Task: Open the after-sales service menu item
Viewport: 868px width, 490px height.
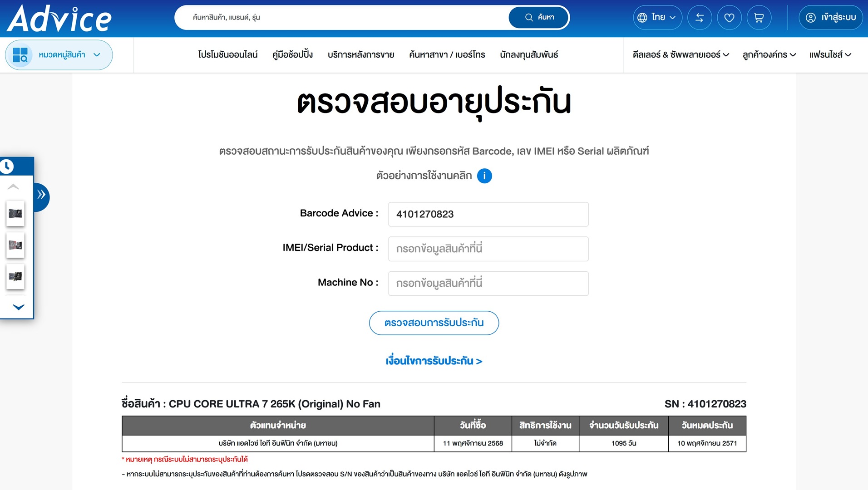Action: [x=360, y=55]
